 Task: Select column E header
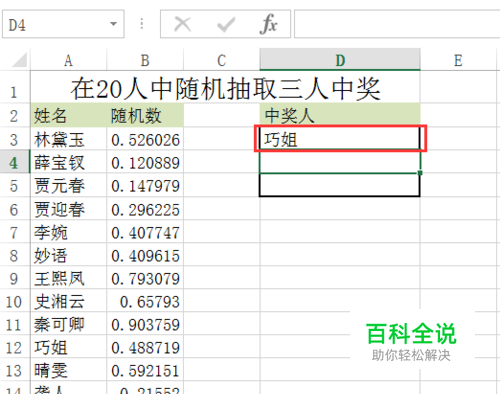(x=458, y=60)
